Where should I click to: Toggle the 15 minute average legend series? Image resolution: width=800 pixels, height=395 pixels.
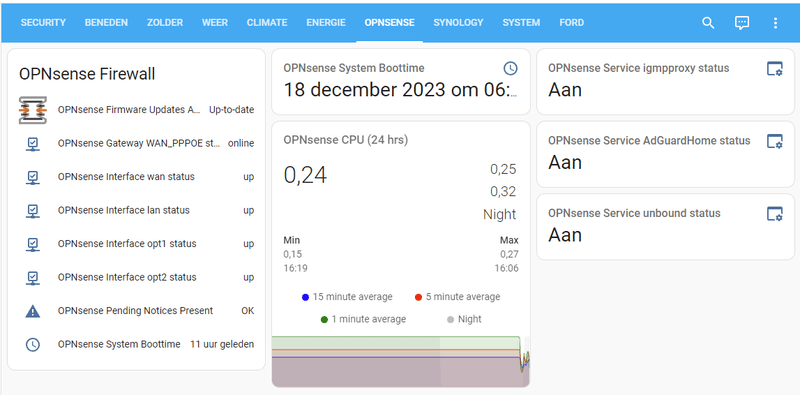(x=347, y=297)
